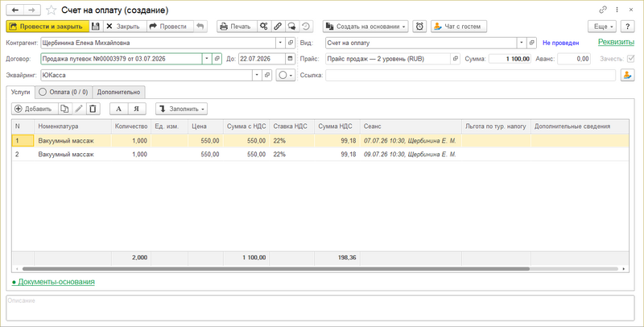Click the scrollbar right arrow under the table
Screen dimensions: 644x327
624,269
